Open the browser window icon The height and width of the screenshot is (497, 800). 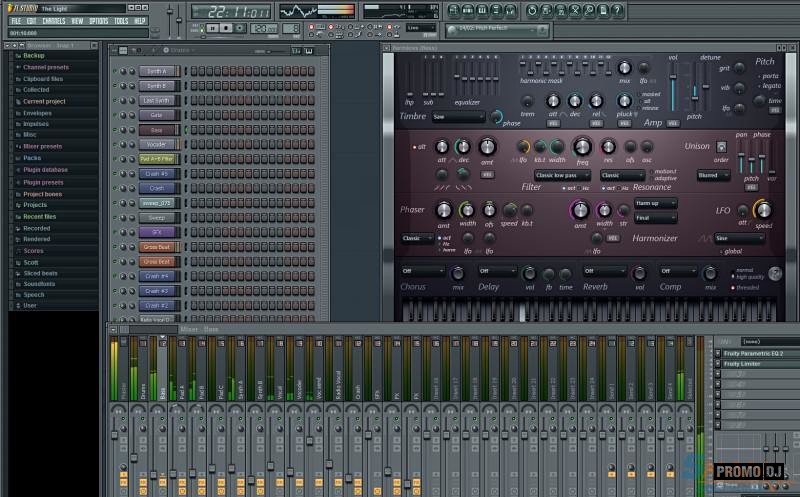tap(496, 10)
